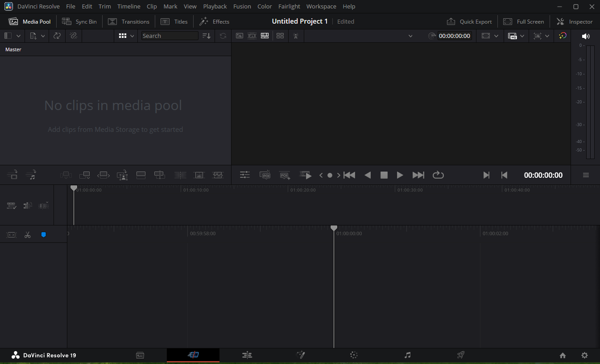
Task: Click the filmstrip play review icon
Action: 306,175
